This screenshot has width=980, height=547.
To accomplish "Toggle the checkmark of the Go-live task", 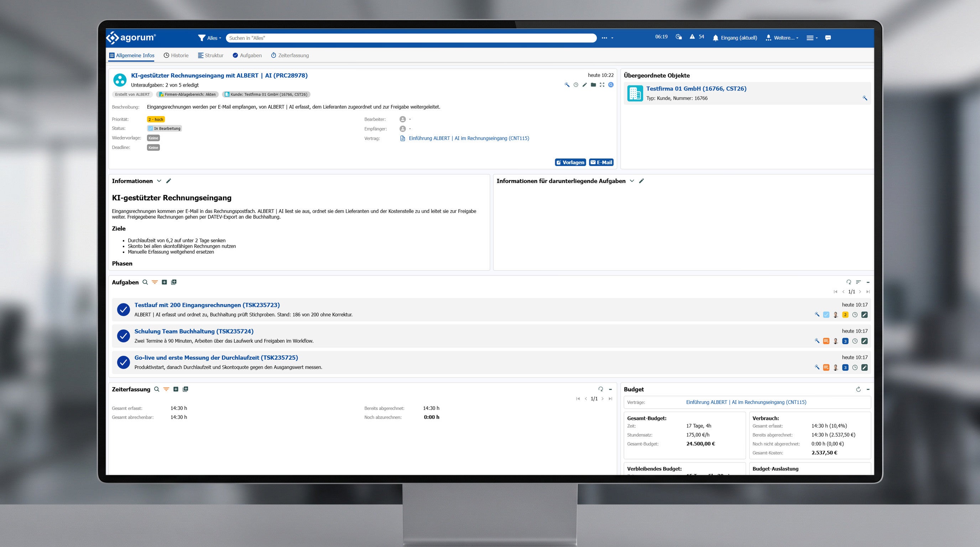I will click(x=123, y=362).
